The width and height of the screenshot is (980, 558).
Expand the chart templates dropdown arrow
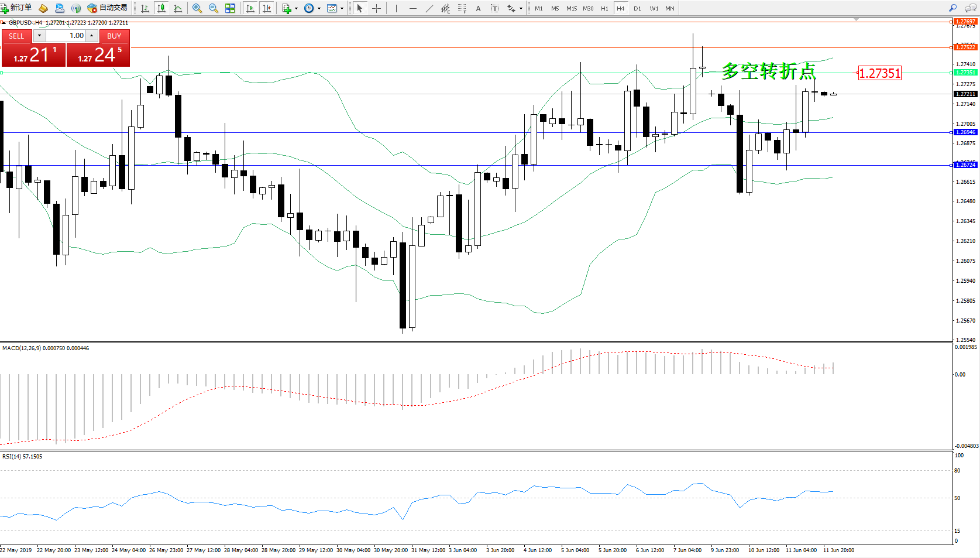pyautogui.click(x=342, y=8)
